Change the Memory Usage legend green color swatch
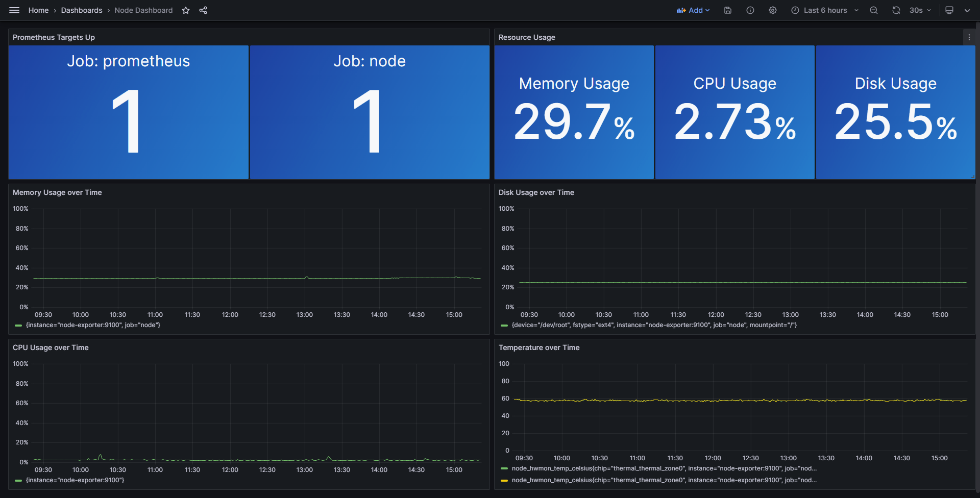Image resolution: width=980 pixels, height=498 pixels. tap(18, 326)
